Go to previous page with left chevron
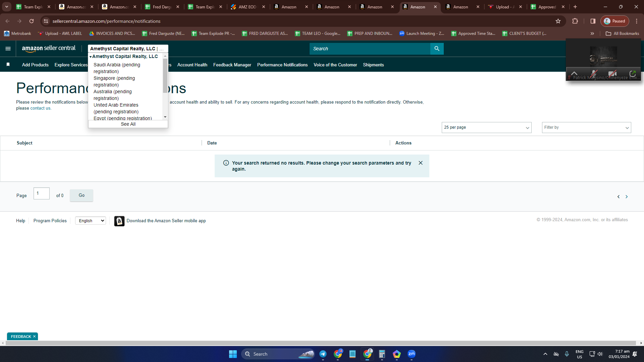The height and width of the screenshot is (362, 644). click(619, 197)
